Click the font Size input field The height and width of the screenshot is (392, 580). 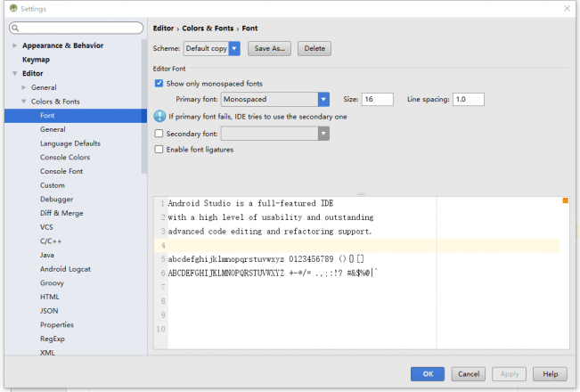tap(377, 99)
